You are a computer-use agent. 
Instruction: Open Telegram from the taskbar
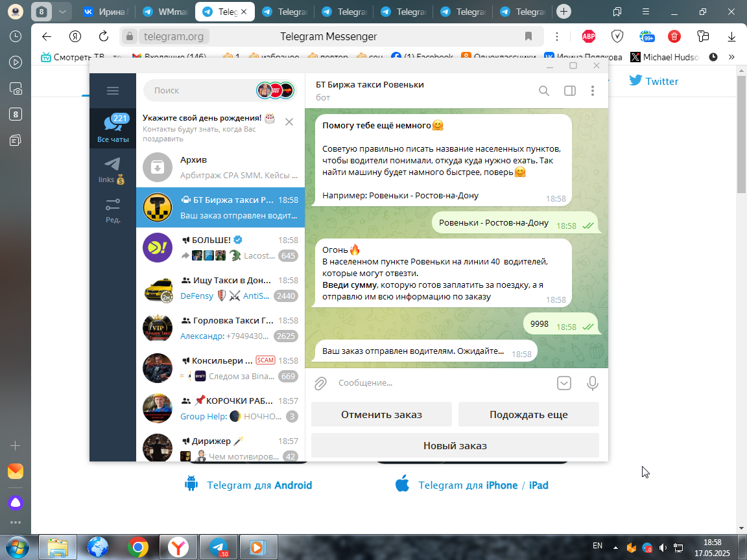[x=219, y=548]
